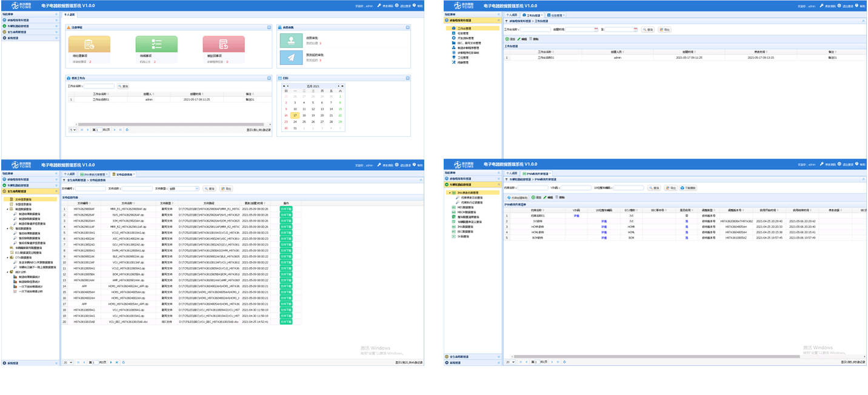This screenshot has width=868, height=395.
Task: Go to next month in the dashboard calendar
Action: tap(338, 86)
